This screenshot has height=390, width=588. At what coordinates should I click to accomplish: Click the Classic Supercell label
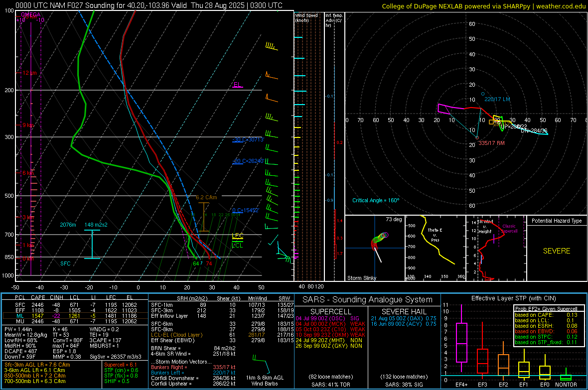coord(509,229)
